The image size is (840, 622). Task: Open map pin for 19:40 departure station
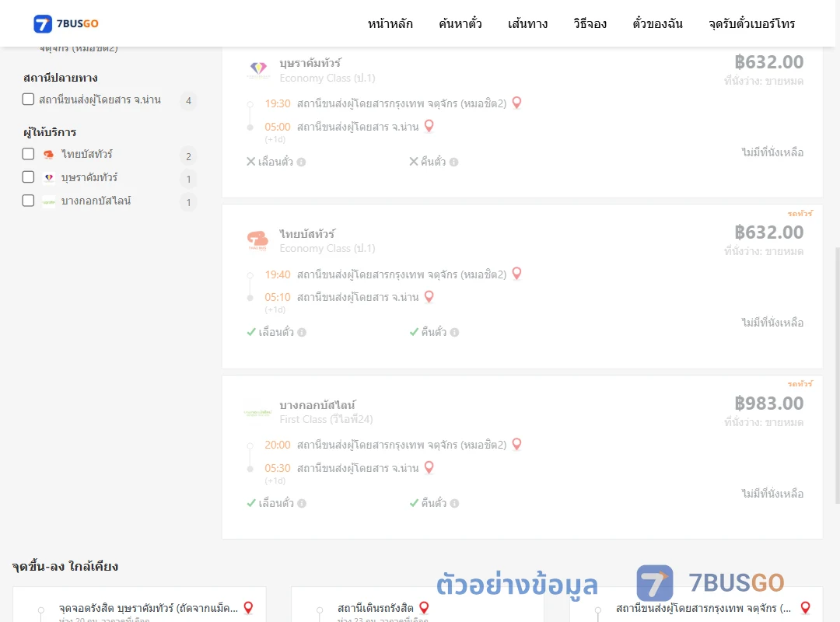pyautogui.click(x=517, y=273)
